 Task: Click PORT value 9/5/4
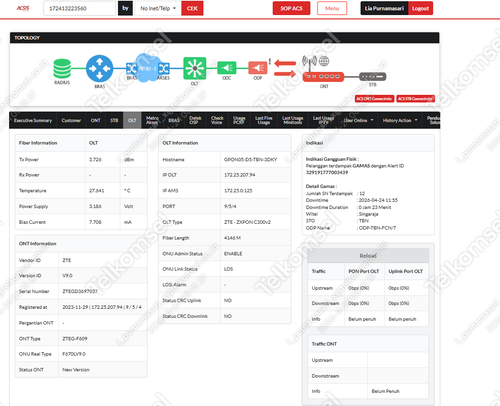pos(230,206)
